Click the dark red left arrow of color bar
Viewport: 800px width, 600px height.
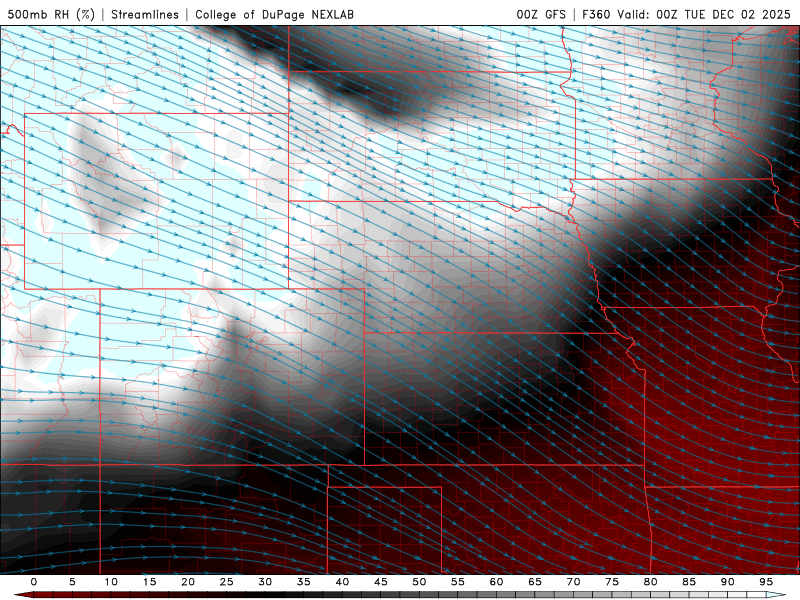point(23,595)
